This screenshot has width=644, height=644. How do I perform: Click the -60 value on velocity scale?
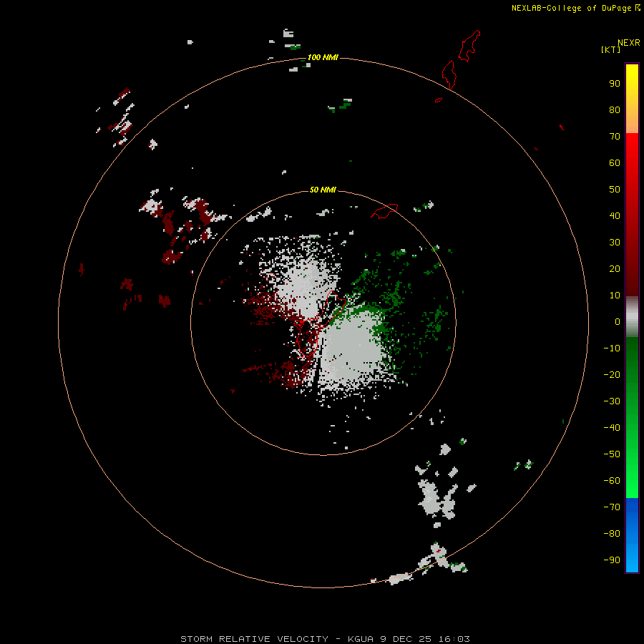click(x=612, y=481)
